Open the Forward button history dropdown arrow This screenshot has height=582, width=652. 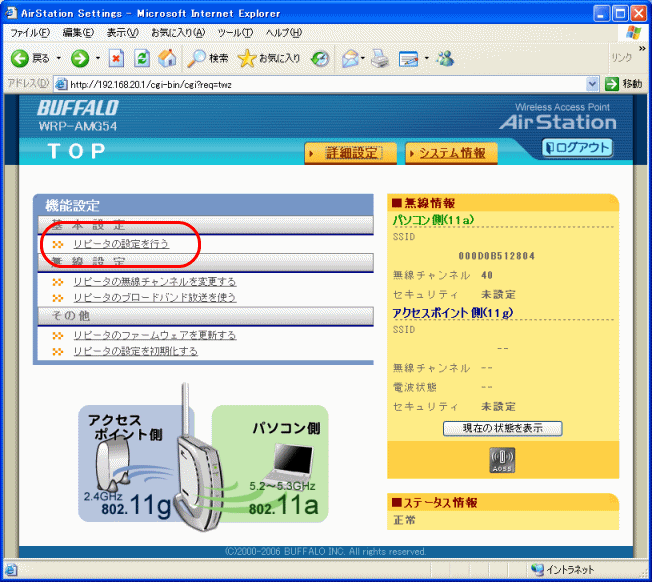click(98, 58)
